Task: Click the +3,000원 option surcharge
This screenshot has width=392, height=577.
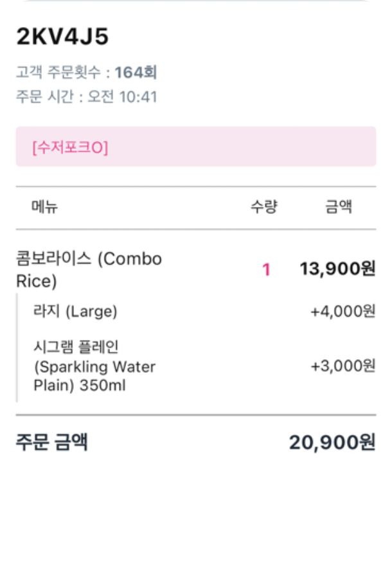Action: pyautogui.click(x=343, y=366)
